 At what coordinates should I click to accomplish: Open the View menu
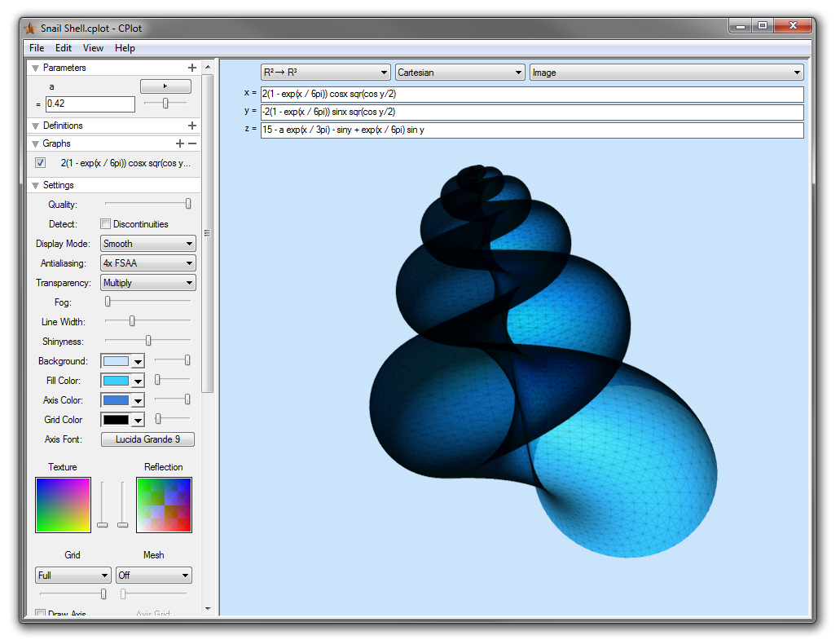click(93, 48)
